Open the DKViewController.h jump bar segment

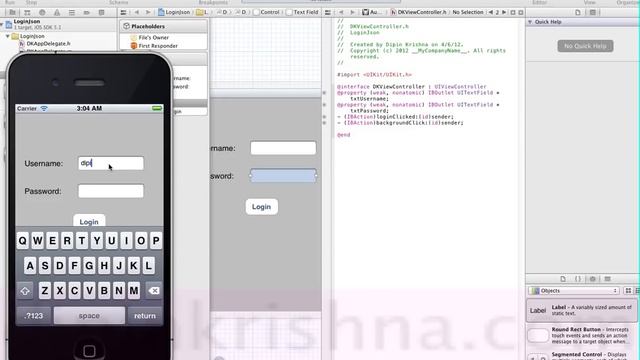tap(418, 12)
